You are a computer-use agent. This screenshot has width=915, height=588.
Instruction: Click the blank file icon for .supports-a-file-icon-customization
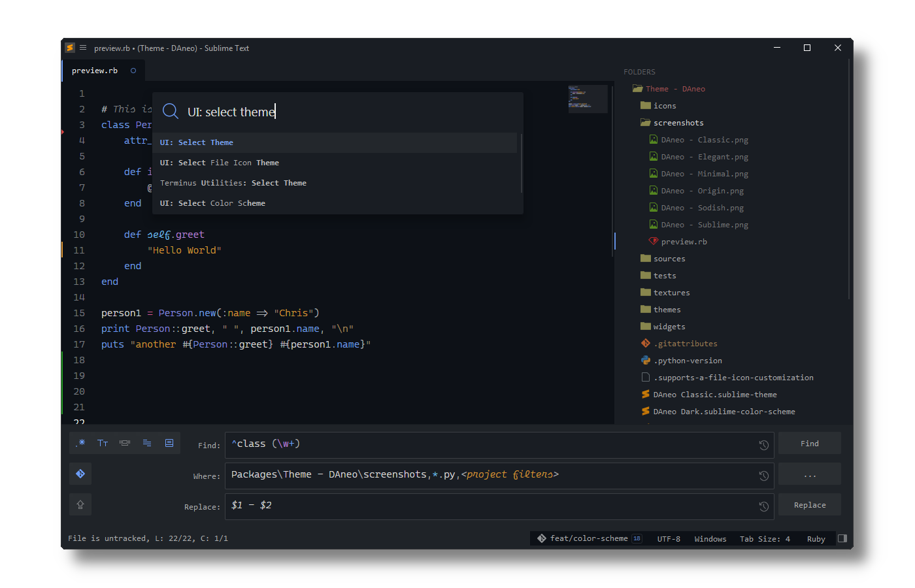pos(646,377)
